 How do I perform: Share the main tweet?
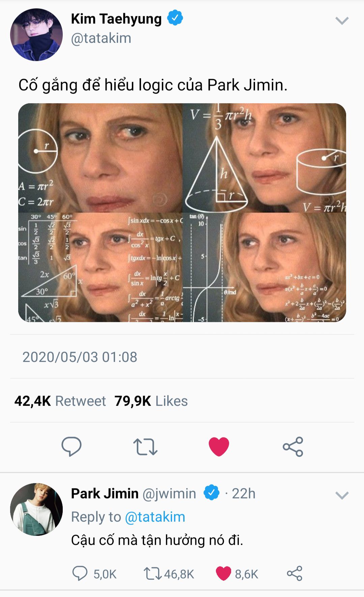tap(293, 447)
